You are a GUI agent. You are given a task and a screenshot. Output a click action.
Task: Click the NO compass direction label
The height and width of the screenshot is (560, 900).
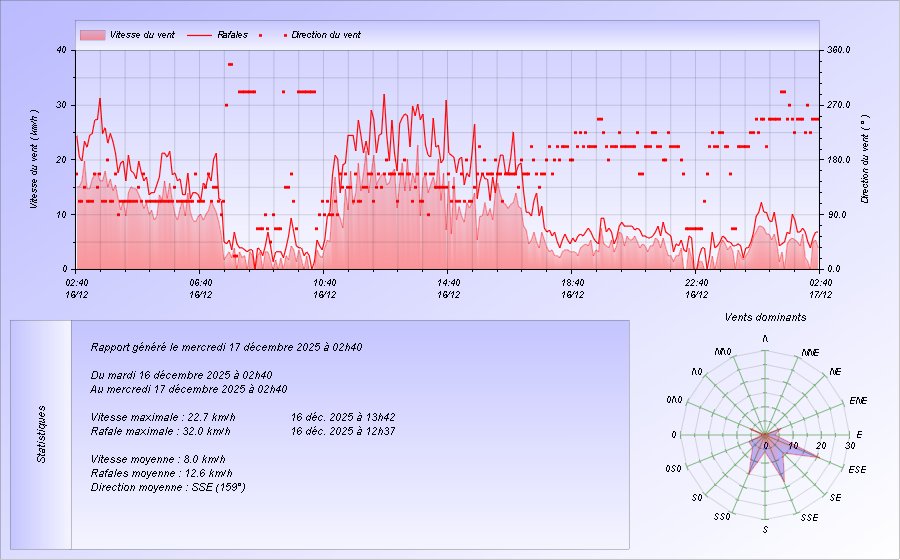[x=698, y=371]
